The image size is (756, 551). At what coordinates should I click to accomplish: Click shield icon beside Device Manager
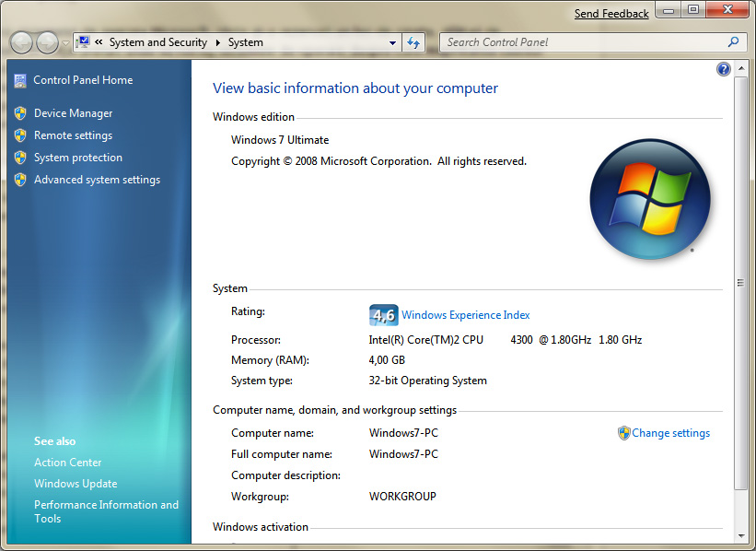[20, 113]
